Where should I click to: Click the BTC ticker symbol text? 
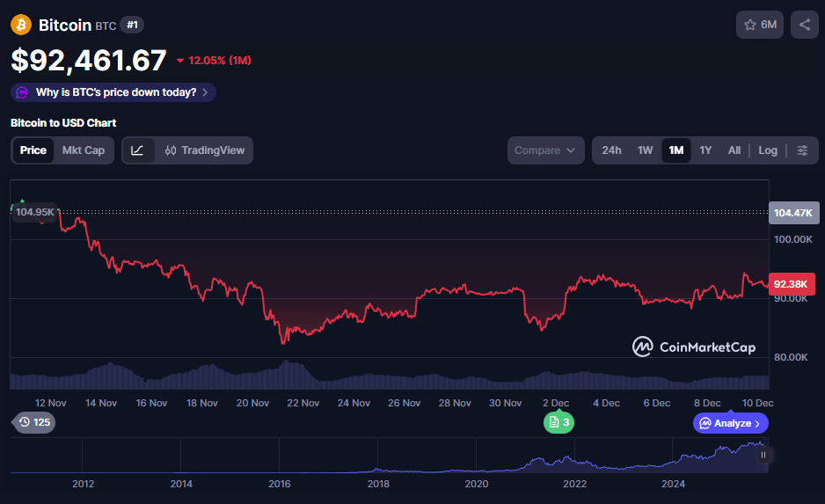coord(106,26)
